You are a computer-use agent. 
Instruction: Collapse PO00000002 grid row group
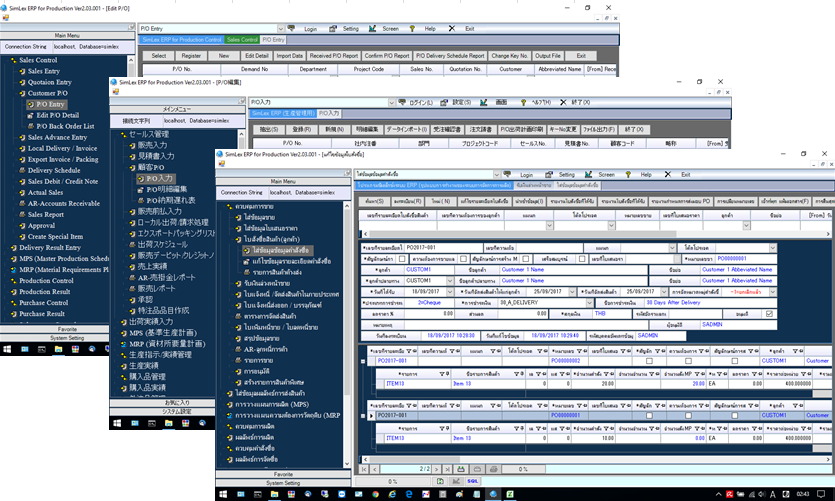click(363, 361)
